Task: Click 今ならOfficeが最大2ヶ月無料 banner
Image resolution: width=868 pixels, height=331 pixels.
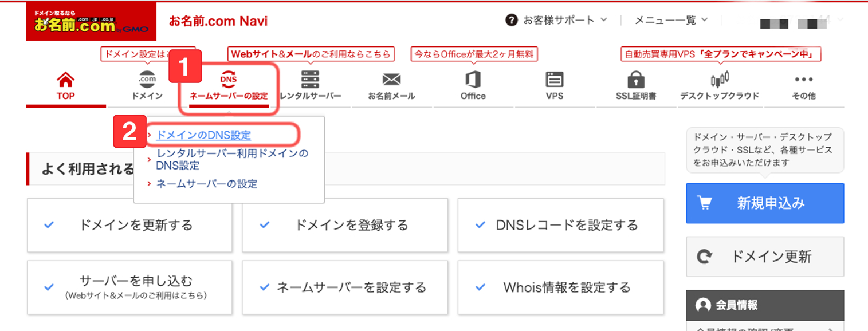Action: (474, 54)
